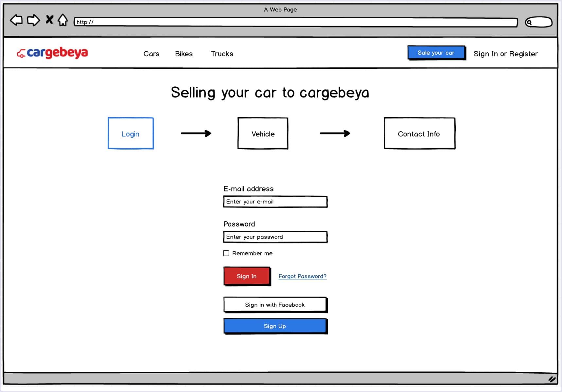Open the Sign In or Register link
Image resolution: width=562 pixels, height=392 pixels.
[x=505, y=54]
